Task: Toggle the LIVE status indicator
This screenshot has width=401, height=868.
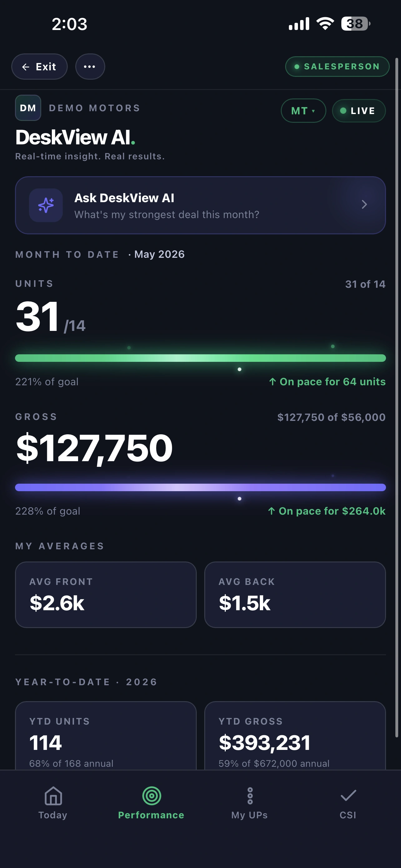Action: 359,111
